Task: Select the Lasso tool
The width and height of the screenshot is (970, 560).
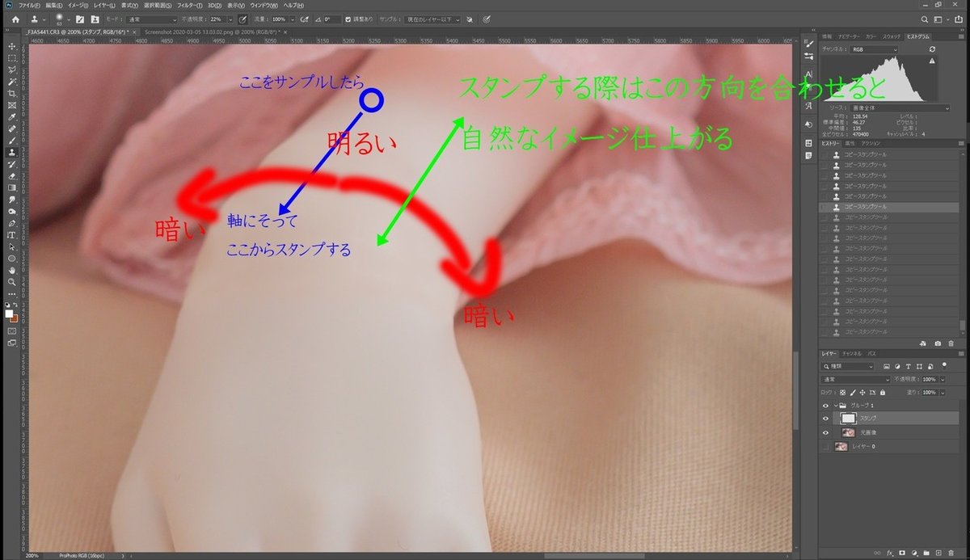Action: click(12, 70)
